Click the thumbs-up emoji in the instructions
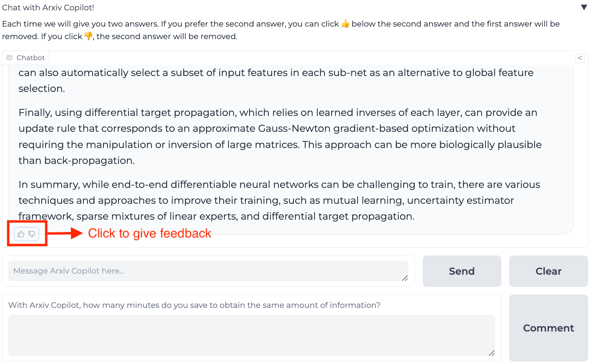The width and height of the screenshot is (590, 364). click(x=345, y=24)
